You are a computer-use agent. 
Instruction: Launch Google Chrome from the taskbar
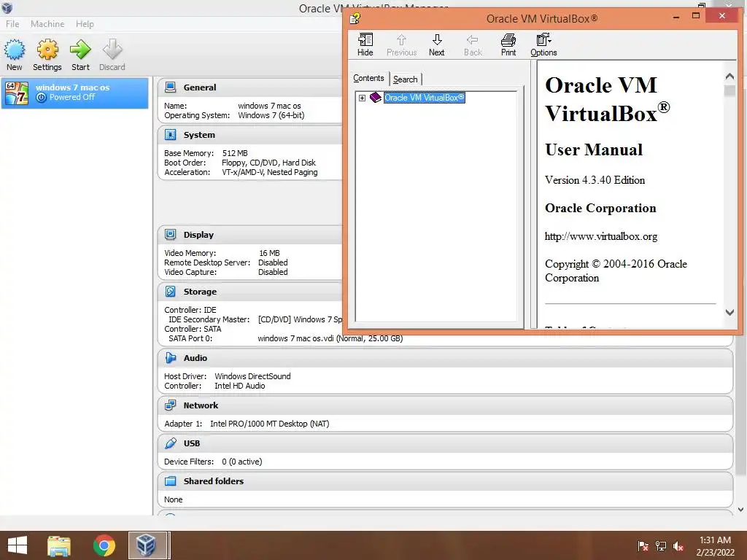(x=104, y=545)
